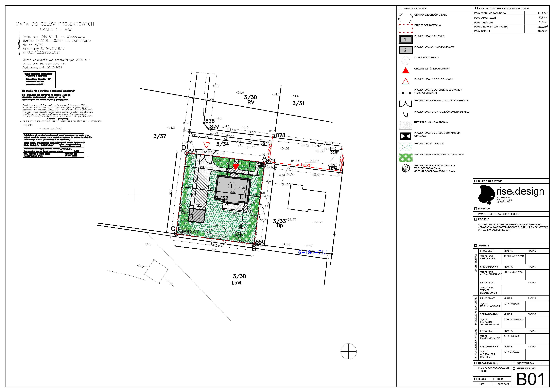
Task: Click the square beside Numer Rysunku
Action: click(x=514, y=368)
